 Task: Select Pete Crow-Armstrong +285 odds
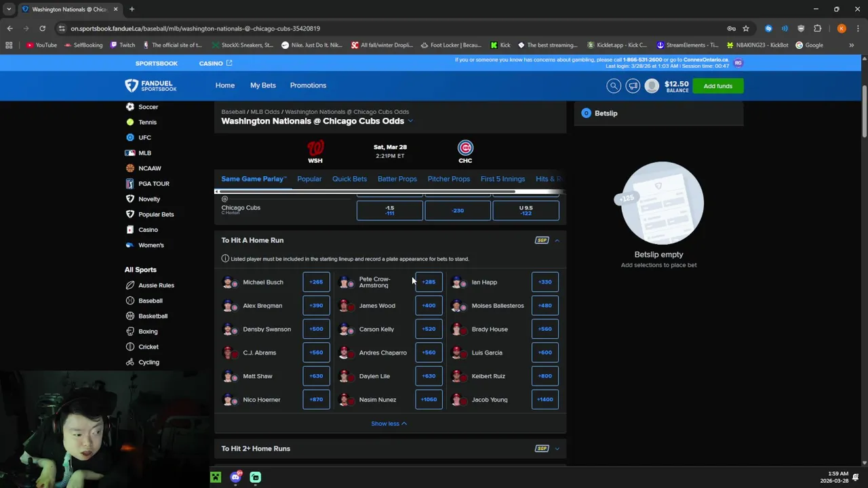coord(429,282)
